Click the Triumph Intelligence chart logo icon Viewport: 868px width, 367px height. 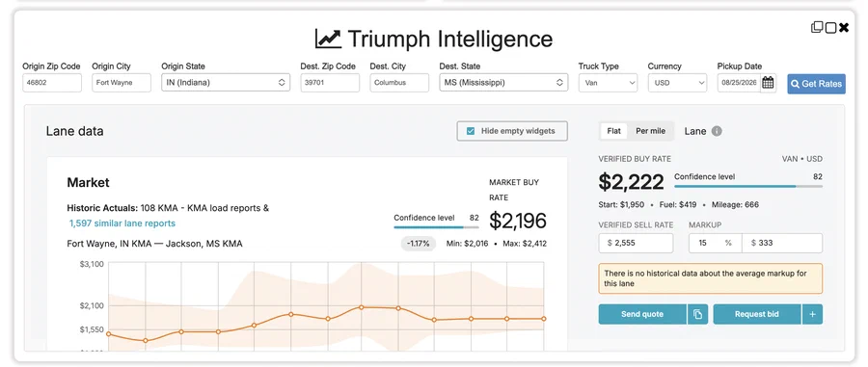pos(328,39)
